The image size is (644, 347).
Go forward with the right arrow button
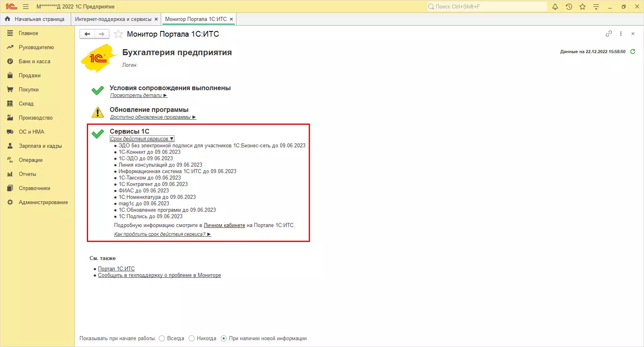coord(102,34)
